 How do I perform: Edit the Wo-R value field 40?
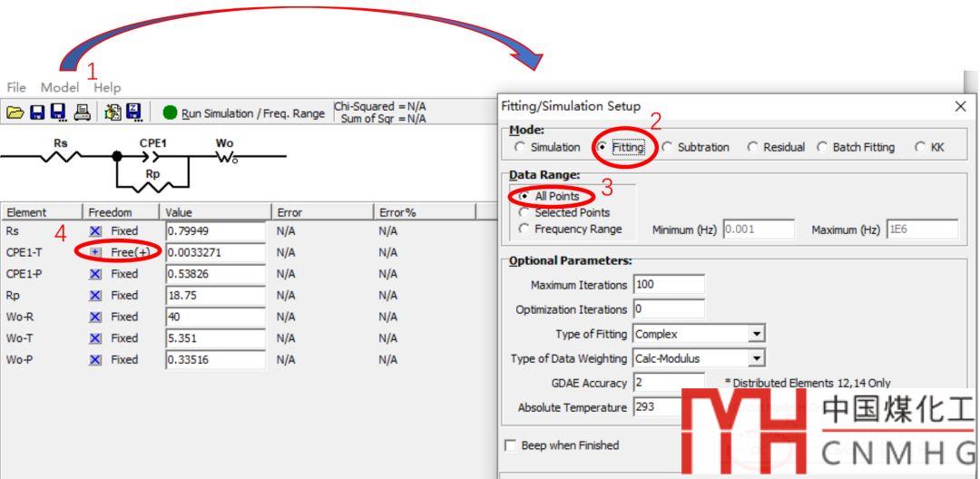(216, 317)
